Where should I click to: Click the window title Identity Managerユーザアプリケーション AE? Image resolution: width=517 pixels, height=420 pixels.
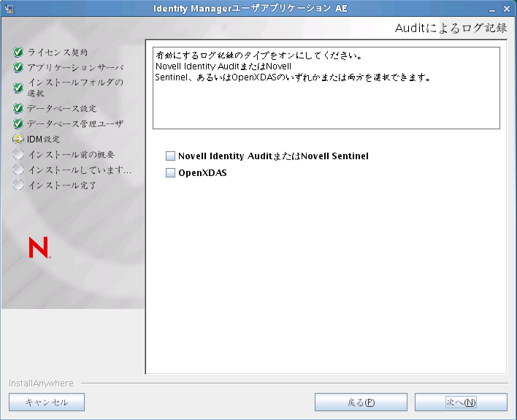tap(250, 9)
